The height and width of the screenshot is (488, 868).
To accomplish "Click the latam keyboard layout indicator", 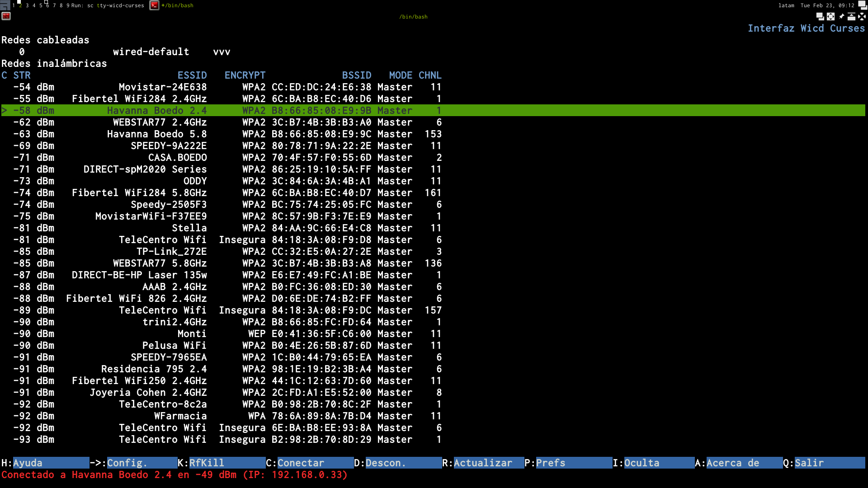I will click(x=786, y=5).
